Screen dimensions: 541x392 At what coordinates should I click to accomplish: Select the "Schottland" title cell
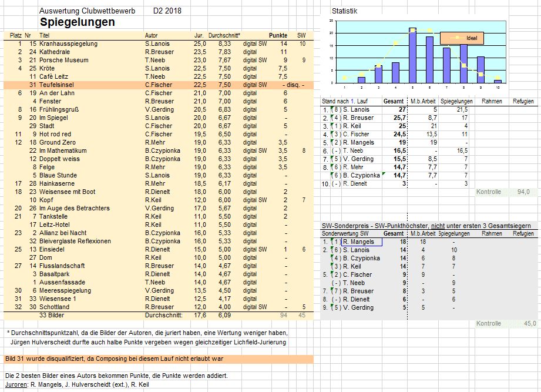click(54, 307)
